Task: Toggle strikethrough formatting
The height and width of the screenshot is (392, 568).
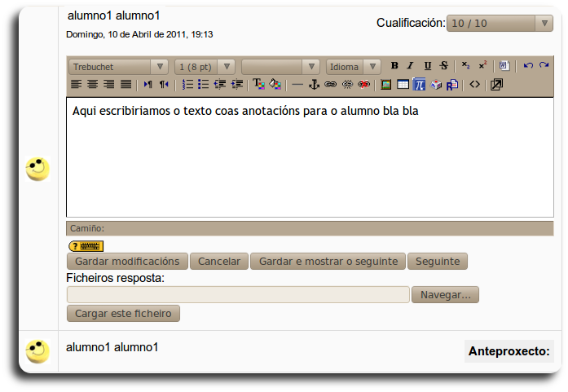Action: click(444, 65)
